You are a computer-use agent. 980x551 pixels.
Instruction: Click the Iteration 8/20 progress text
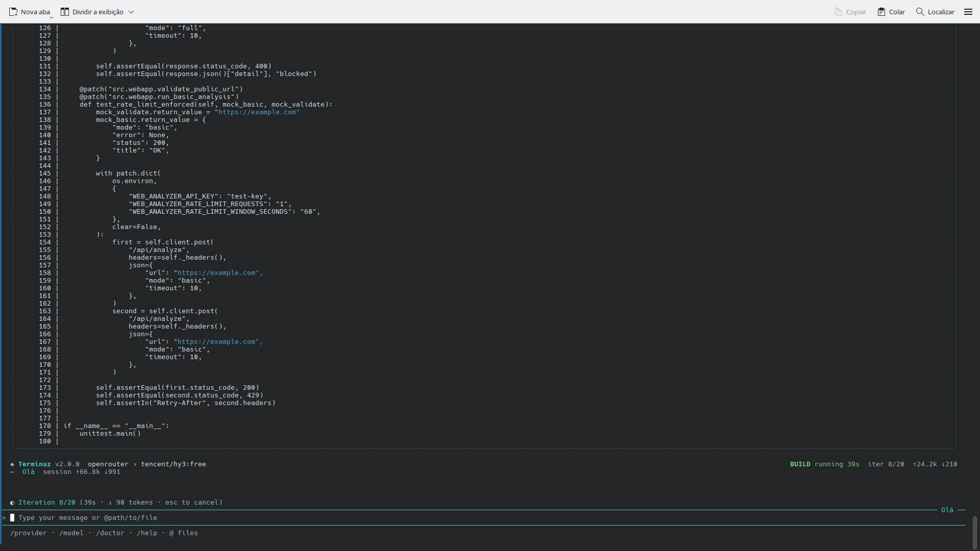47,502
